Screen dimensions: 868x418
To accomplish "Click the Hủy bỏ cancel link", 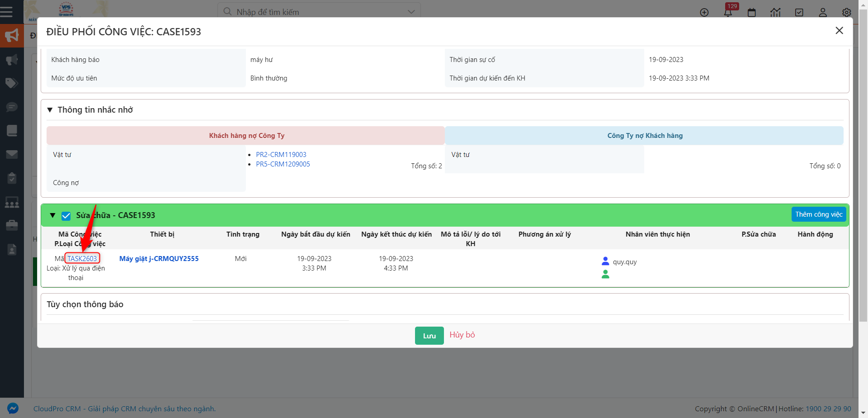I will point(462,335).
